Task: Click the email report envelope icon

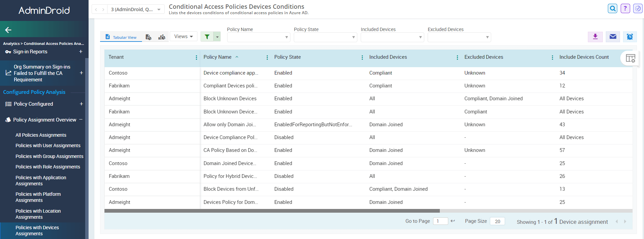Action: pyautogui.click(x=613, y=36)
